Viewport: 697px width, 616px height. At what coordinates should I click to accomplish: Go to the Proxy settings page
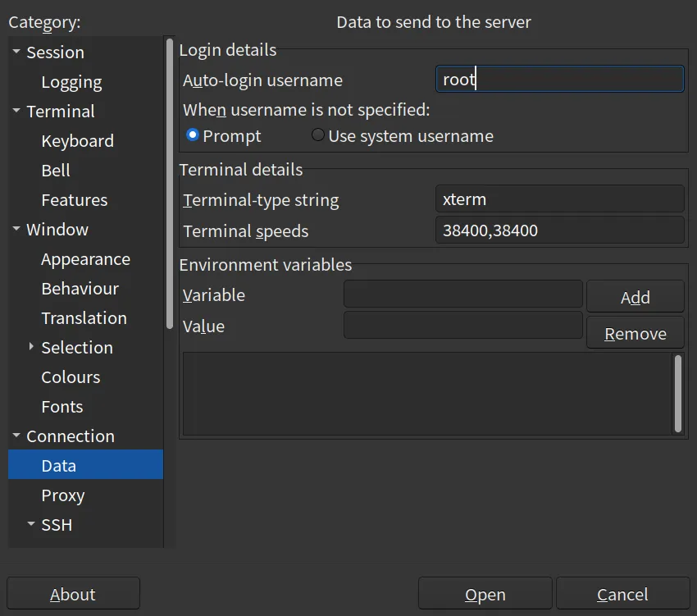(63, 495)
